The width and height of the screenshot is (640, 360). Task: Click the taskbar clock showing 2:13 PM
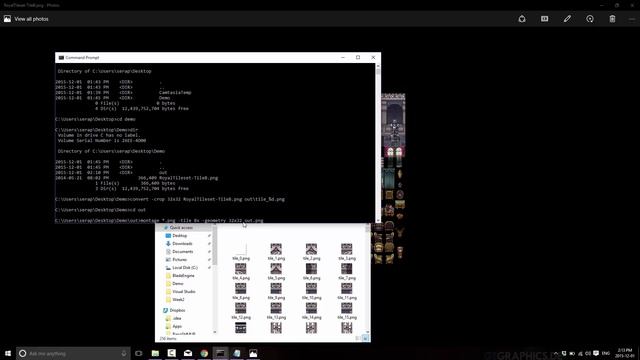(625, 353)
